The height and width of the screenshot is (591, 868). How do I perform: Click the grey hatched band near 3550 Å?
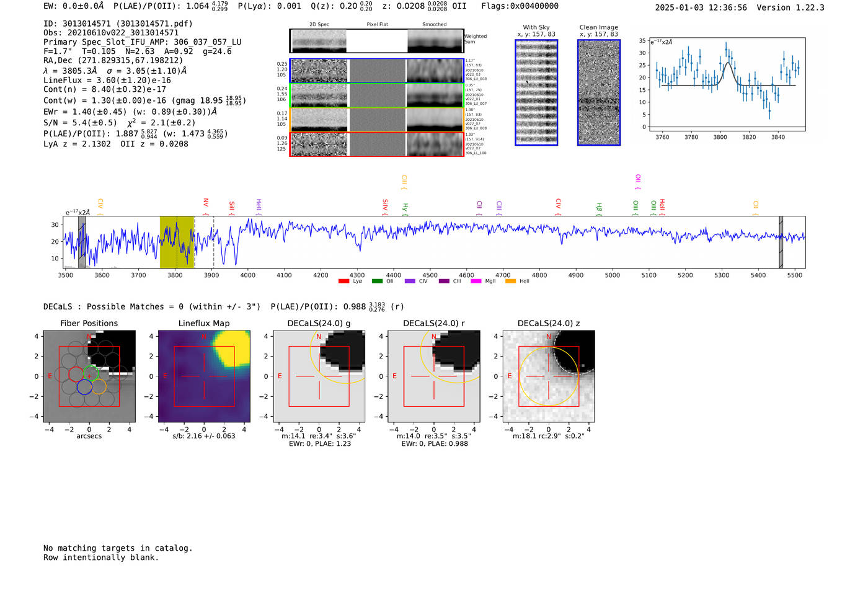pyautogui.click(x=82, y=242)
